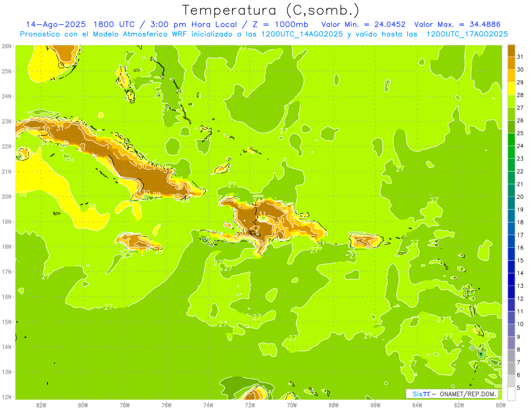Click the 82W longitude axis label

click(x=41, y=405)
